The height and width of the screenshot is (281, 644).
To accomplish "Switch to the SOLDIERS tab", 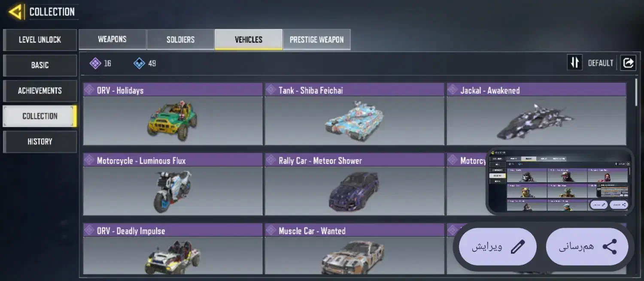I will click(x=180, y=39).
